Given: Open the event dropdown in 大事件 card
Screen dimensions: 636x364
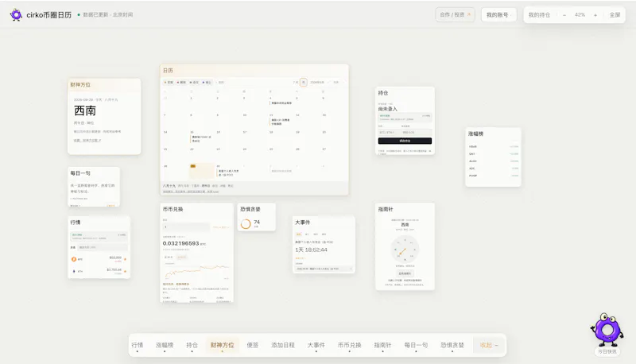Looking at the screenshot, I should point(324,269).
